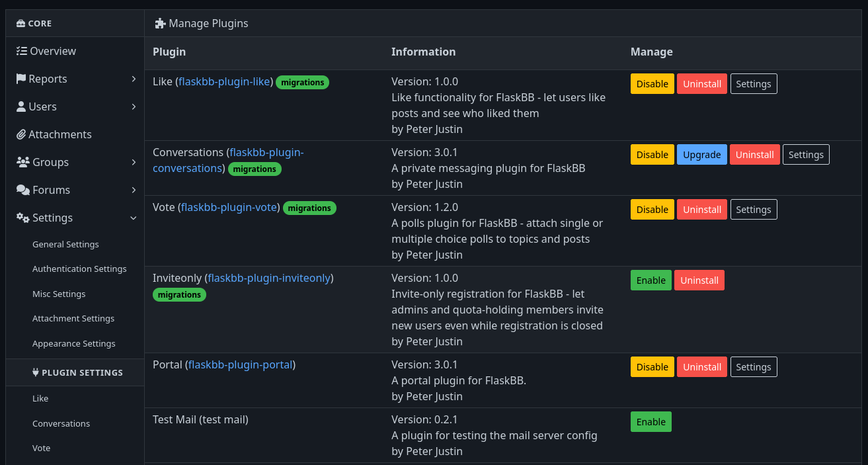
Task: Click the "Version: 1.2.0" text
Action: pos(424,207)
